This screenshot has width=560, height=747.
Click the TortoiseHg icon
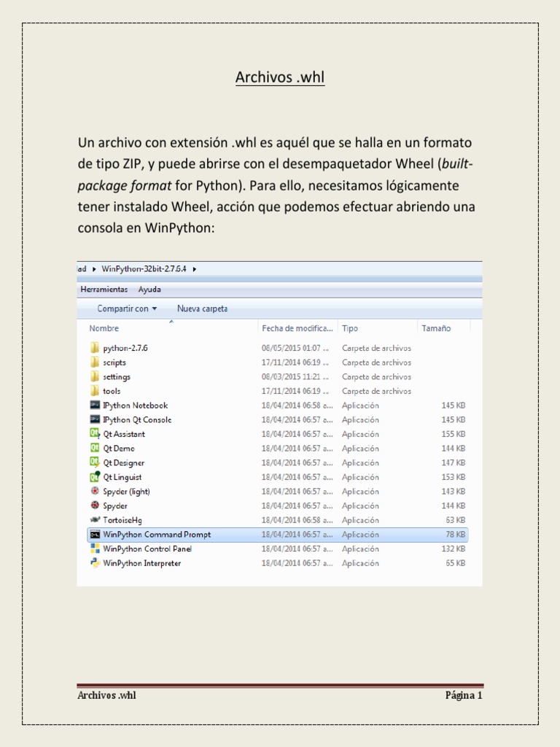click(x=95, y=519)
